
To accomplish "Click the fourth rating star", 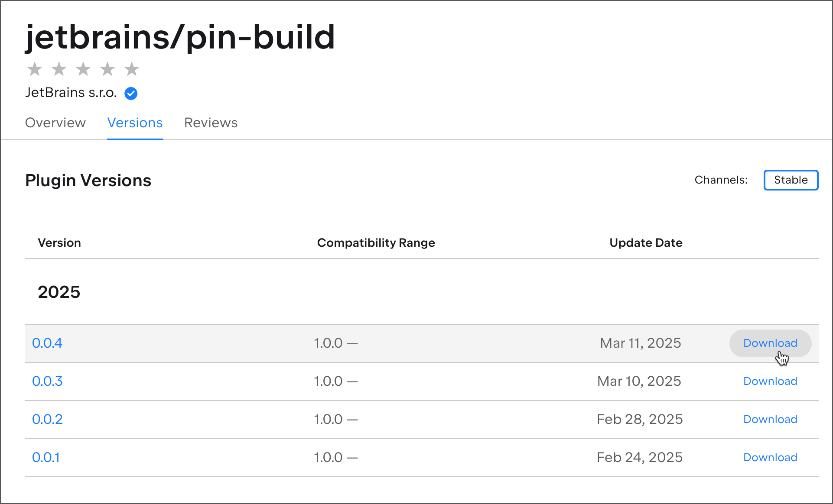I will coord(107,69).
